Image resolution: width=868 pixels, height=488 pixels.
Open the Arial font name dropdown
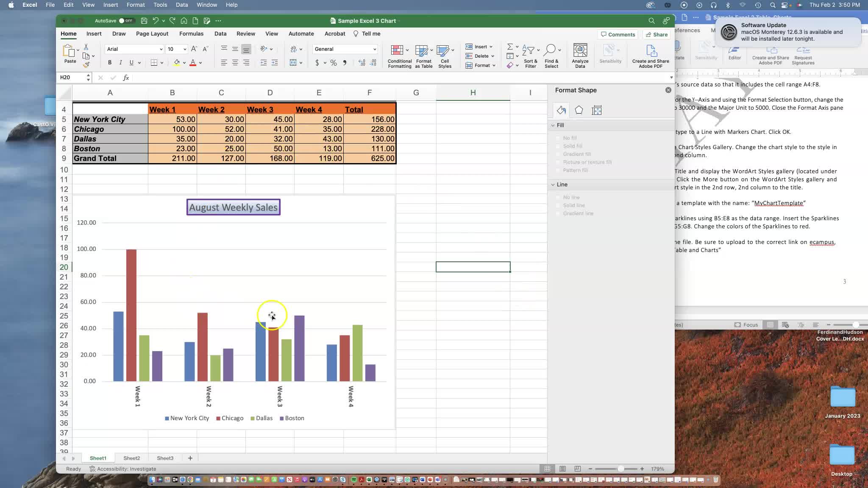[161, 49]
